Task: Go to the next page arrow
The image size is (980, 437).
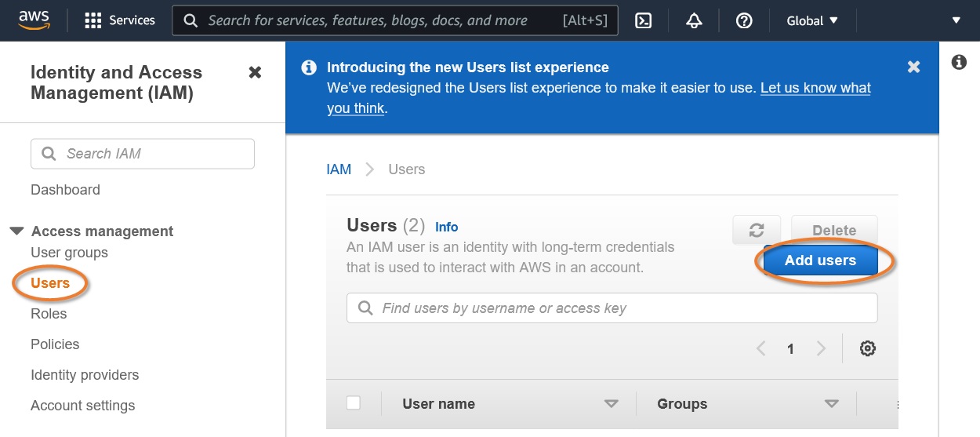Action: click(821, 349)
